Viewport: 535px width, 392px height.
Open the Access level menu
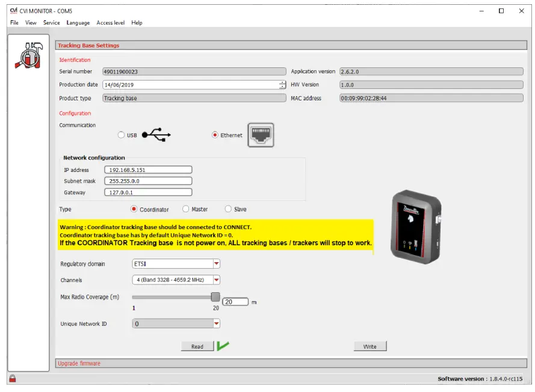(113, 22)
